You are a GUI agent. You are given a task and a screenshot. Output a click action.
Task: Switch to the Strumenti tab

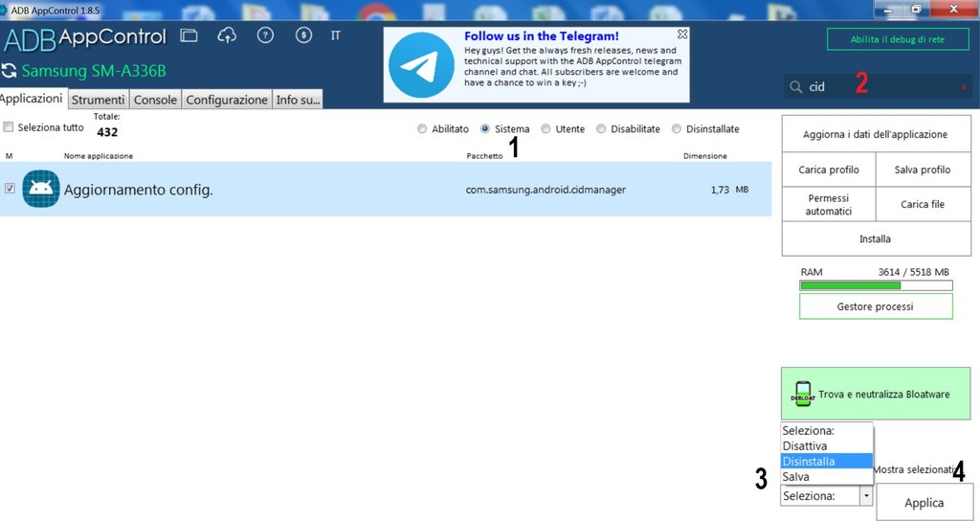99,100
